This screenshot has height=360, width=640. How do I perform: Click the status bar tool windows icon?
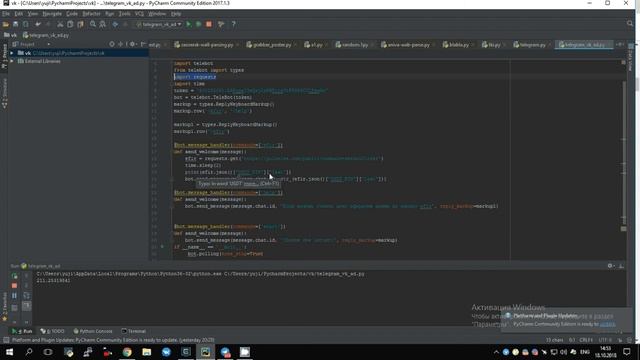6,340
